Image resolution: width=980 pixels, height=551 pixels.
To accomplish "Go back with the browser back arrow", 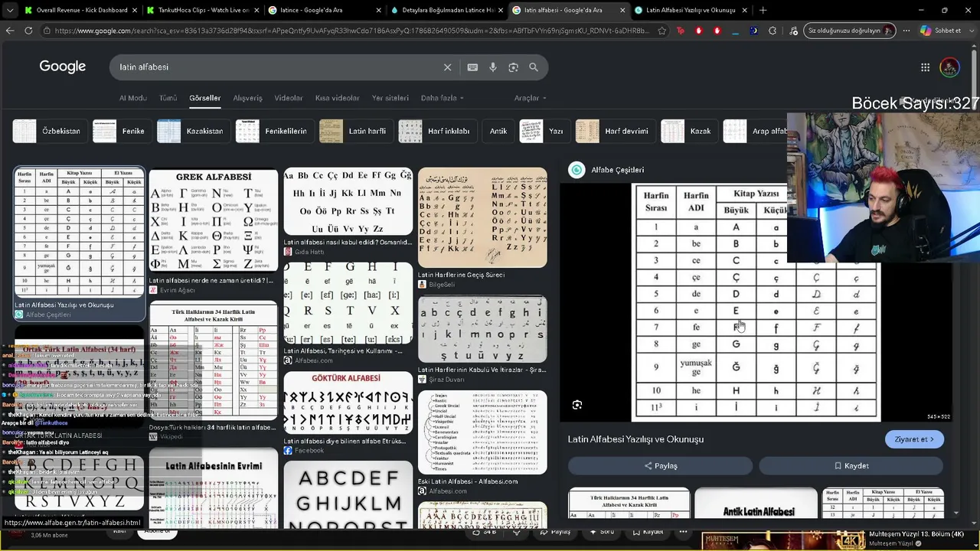I will click(10, 31).
